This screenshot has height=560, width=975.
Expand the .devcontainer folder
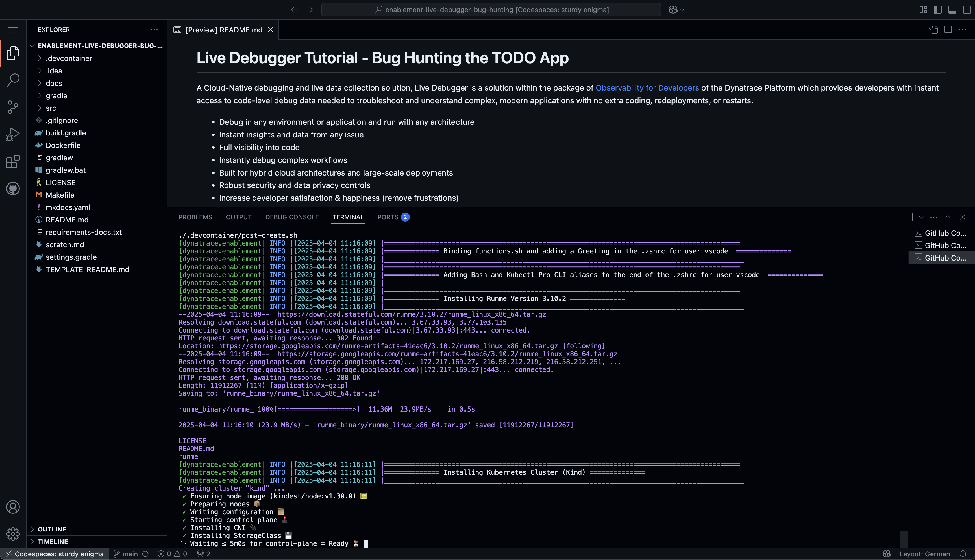[69, 58]
